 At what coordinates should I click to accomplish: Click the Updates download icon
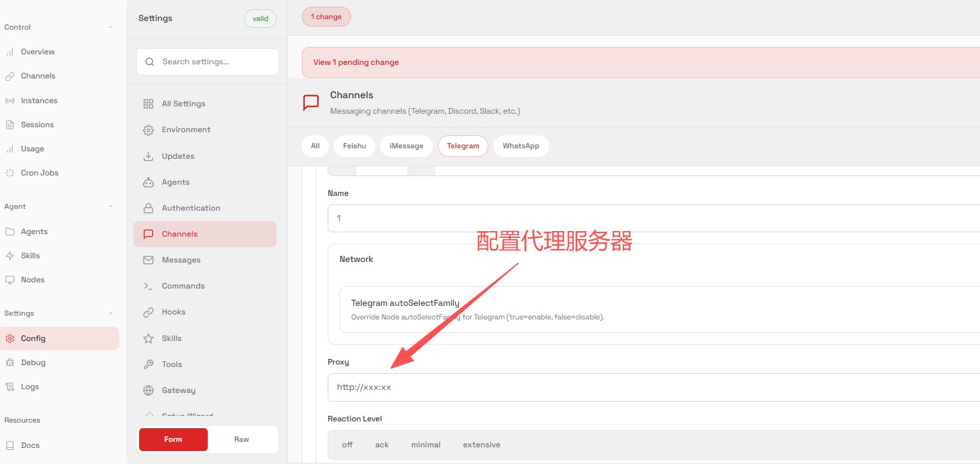(148, 156)
